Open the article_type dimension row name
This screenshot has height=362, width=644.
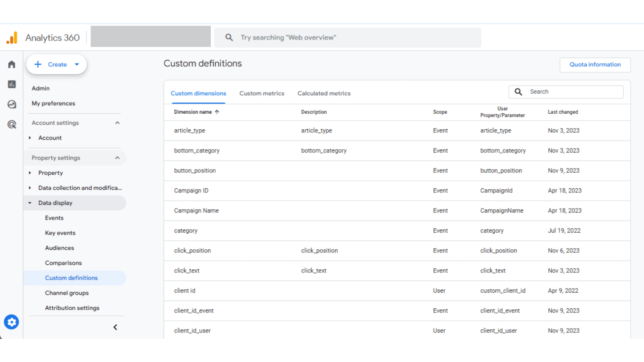(x=190, y=131)
